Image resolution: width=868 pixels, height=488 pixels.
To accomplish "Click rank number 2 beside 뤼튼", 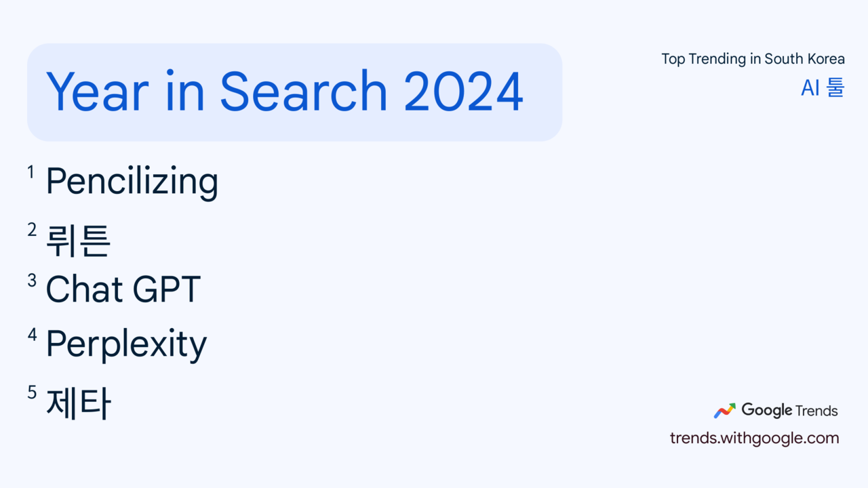I will [31, 230].
